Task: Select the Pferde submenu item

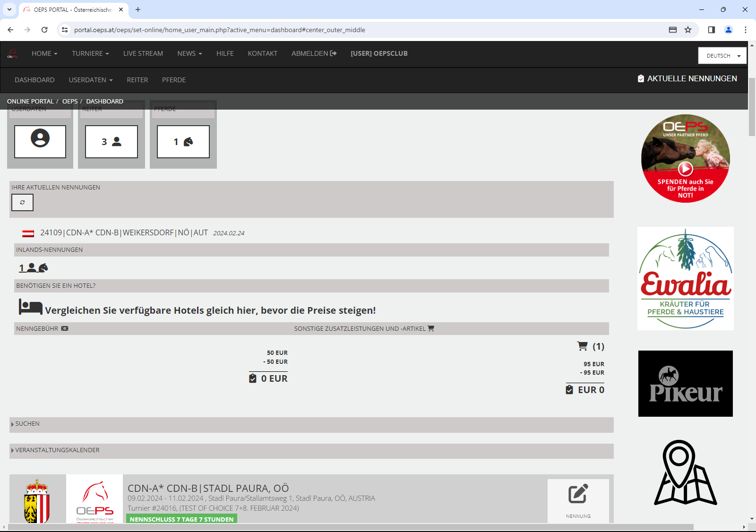Action: pyautogui.click(x=173, y=80)
